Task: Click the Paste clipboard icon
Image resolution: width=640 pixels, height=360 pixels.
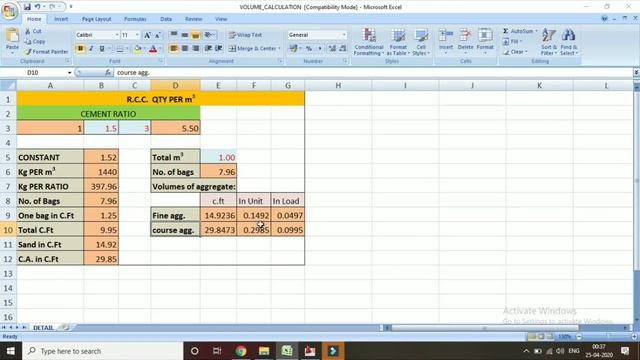Action: tap(12, 36)
